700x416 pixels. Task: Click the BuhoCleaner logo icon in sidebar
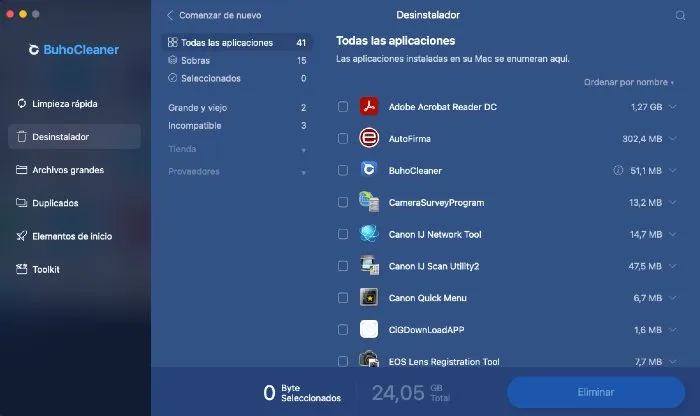(x=34, y=50)
